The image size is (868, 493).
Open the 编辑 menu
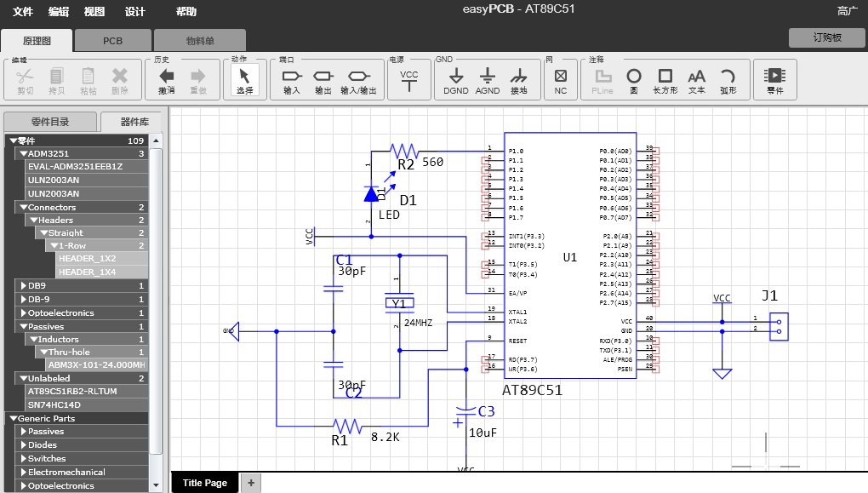pyautogui.click(x=59, y=12)
